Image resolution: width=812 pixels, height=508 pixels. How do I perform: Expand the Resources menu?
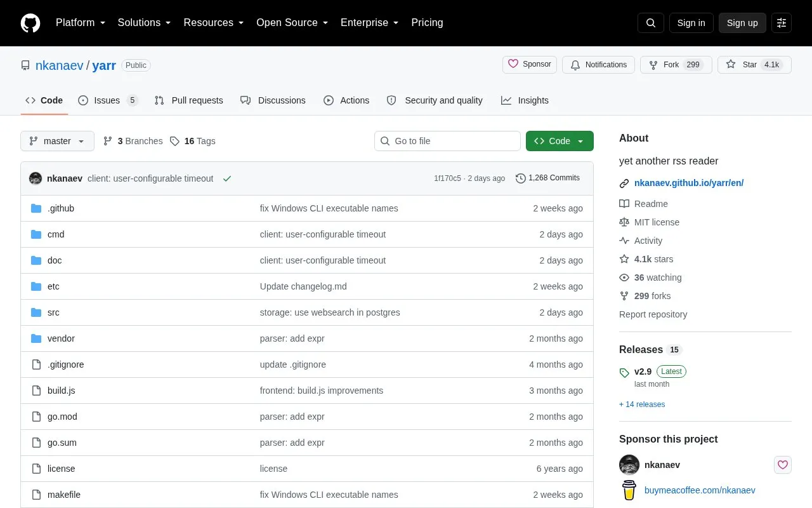click(214, 23)
